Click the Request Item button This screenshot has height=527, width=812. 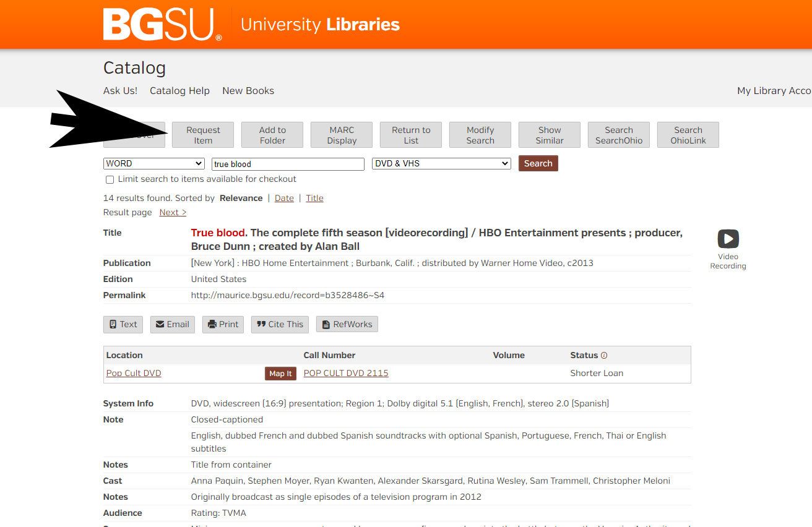[203, 135]
